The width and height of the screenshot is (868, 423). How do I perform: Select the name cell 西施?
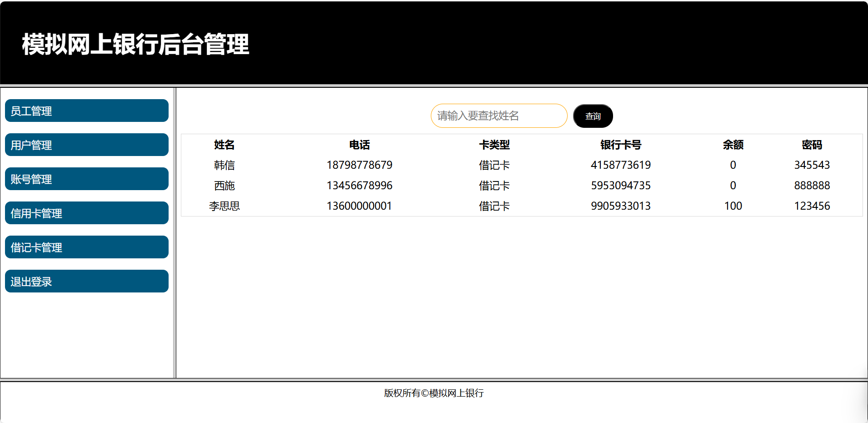pyautogui.click(x=224, y=186)
